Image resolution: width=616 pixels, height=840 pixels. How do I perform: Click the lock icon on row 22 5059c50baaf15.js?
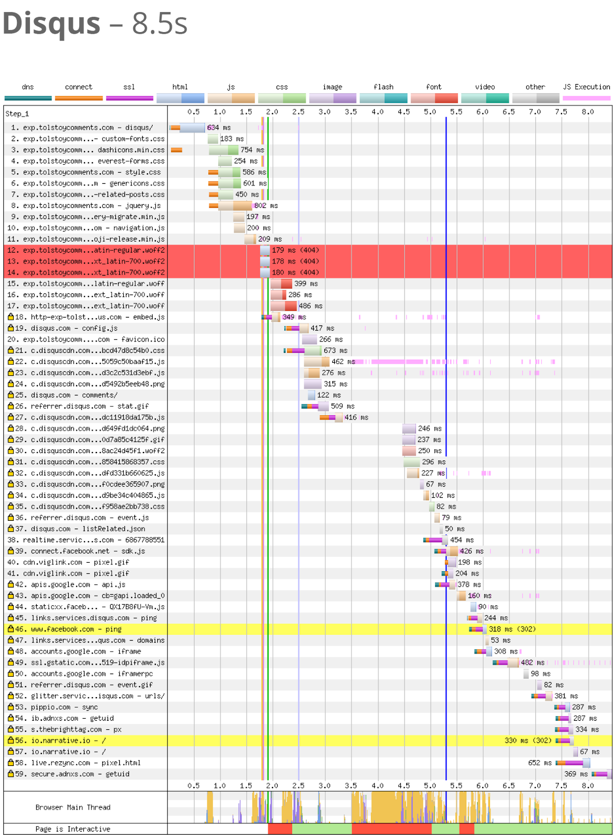tap(10, 362)
